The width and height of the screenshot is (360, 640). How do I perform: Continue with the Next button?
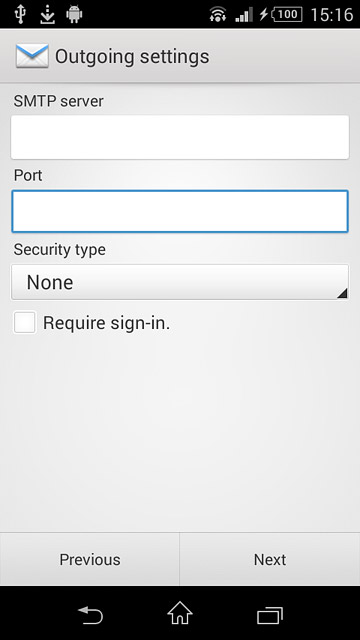270,559
